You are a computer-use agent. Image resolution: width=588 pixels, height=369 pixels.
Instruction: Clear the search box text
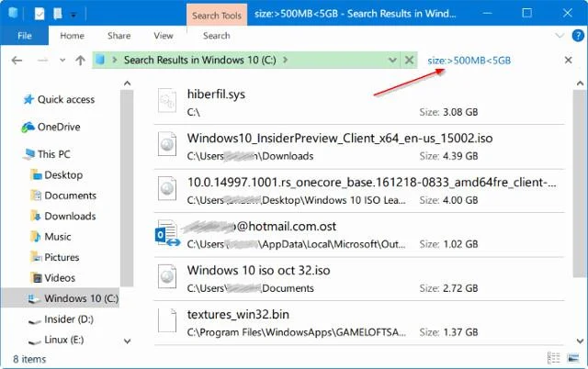[568, 61]
